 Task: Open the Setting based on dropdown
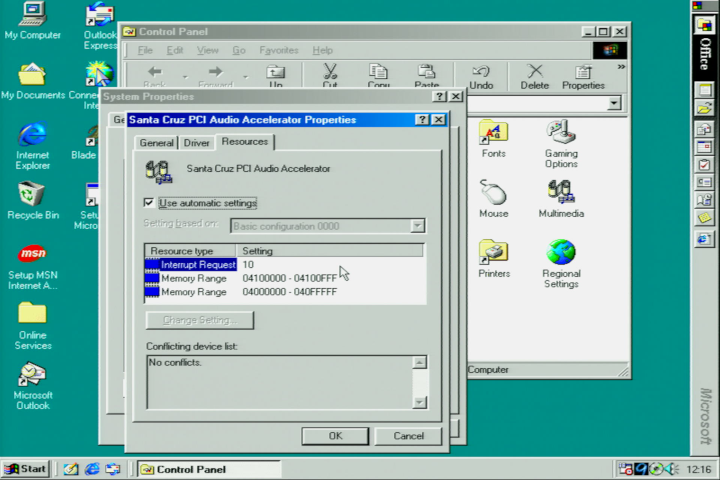[x=417, y=226]
